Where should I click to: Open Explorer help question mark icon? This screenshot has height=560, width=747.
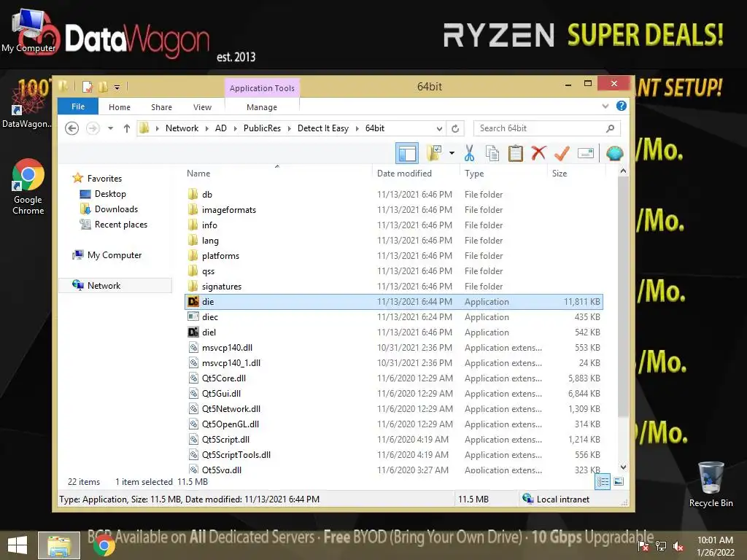coord(622,106)
